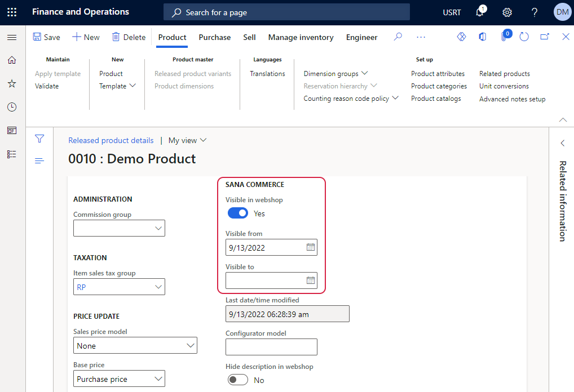Switch to the Purchase tab
The height and width of the screenshot is (392, 574).
pos(214,37)
